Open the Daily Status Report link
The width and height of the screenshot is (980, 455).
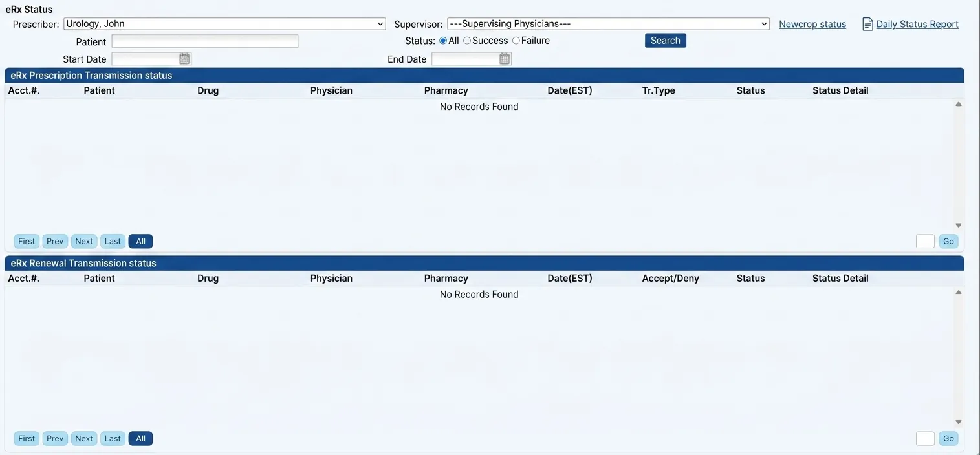917,24
